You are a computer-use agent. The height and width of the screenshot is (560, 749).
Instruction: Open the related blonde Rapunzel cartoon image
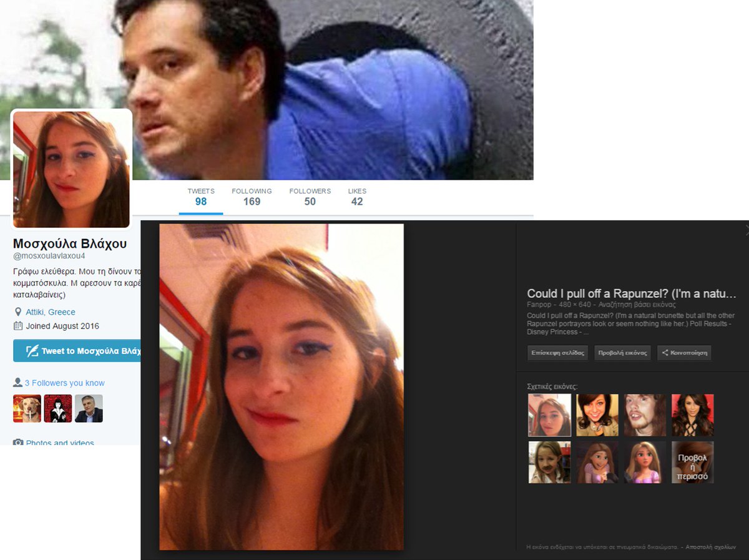[645, 462]
